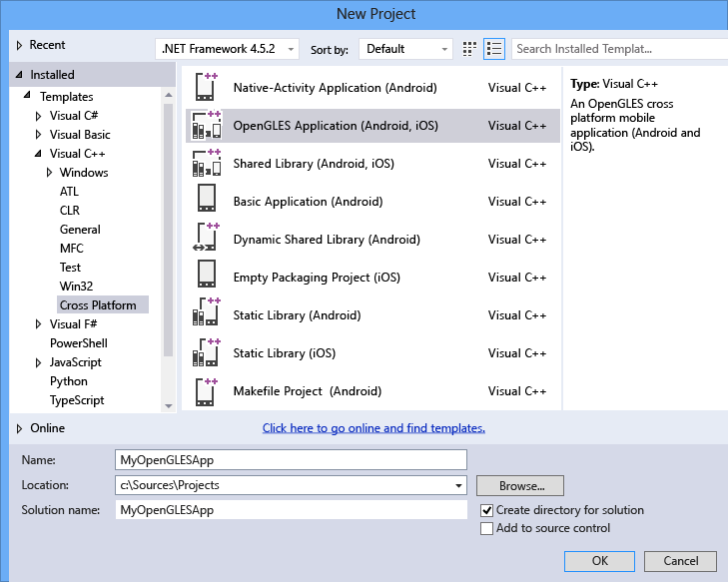728x582 pixels.
Task: Select "Makefile Project (Android)" template name
Action: [x=307, y=391]
